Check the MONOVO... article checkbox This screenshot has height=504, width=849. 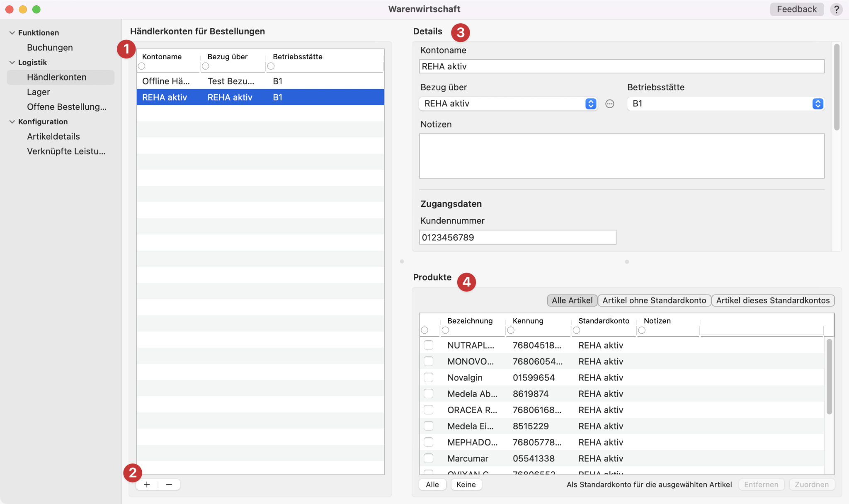click(428, 361)
